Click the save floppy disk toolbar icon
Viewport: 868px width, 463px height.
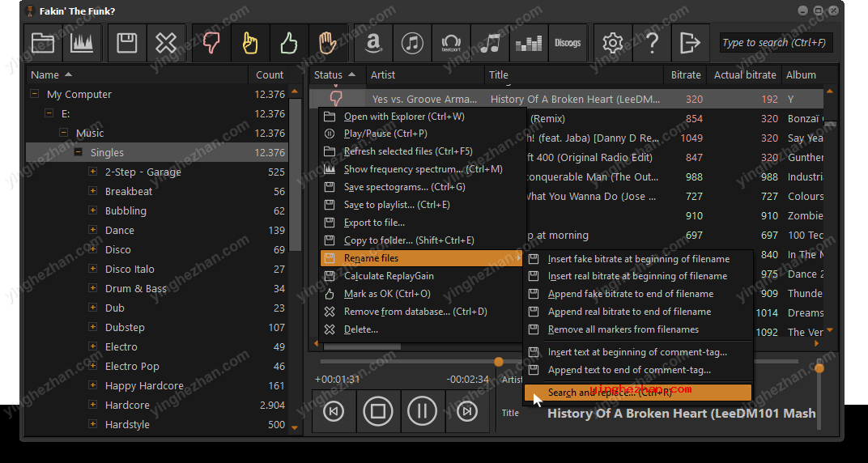pos(127,43)
